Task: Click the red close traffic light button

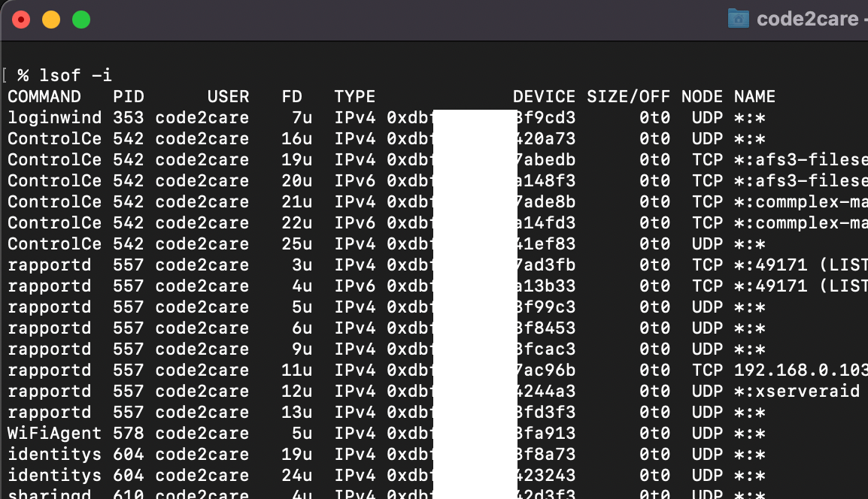Action: (x=21, y=20)
